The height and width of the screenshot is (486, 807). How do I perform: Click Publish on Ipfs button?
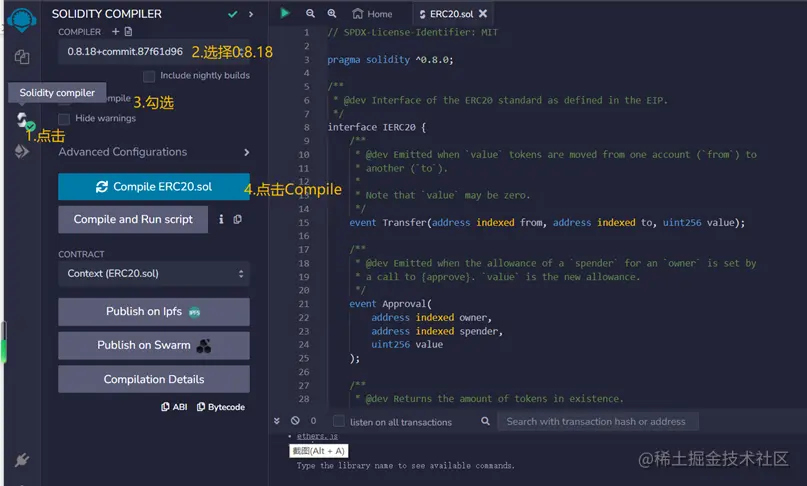(x=153, y=312)
